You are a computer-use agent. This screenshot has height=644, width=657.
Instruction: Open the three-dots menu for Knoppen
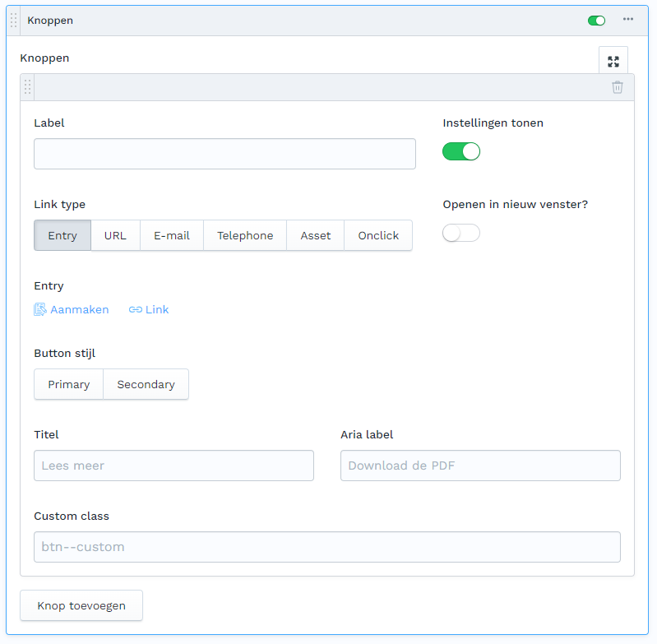point(628,20)
